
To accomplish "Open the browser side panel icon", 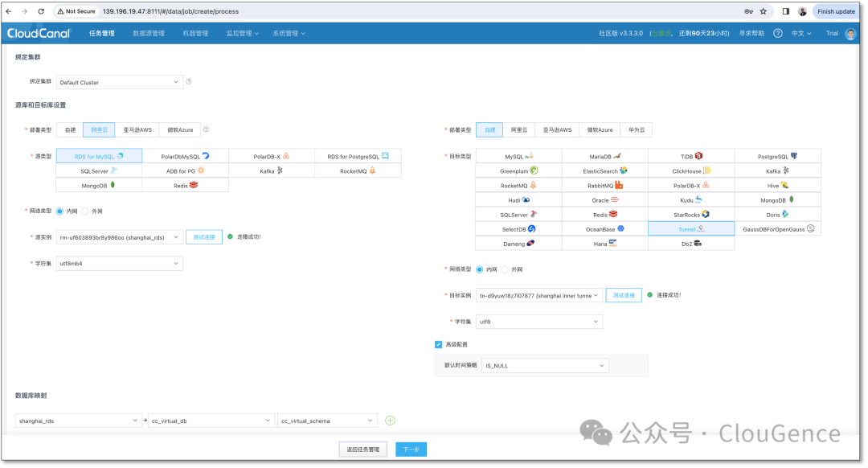I will (785, 11).
